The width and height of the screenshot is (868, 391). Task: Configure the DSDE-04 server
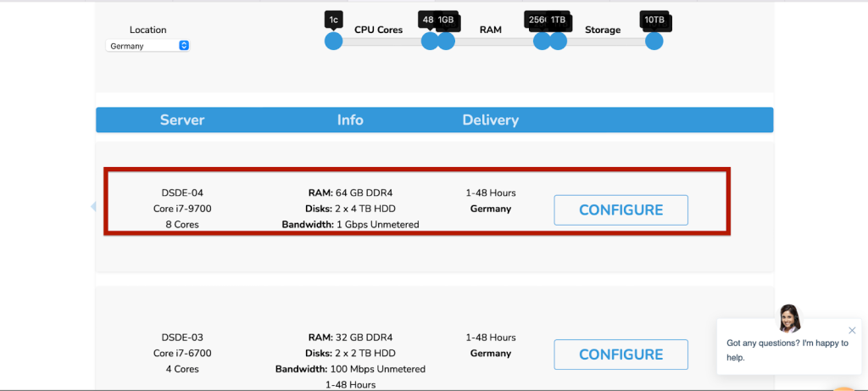(x=620, y=210)
